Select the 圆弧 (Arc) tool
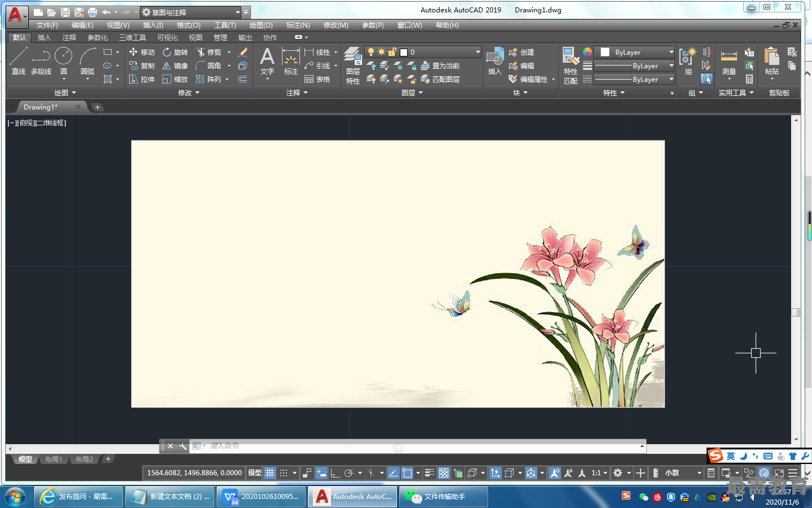 (87, 61)
